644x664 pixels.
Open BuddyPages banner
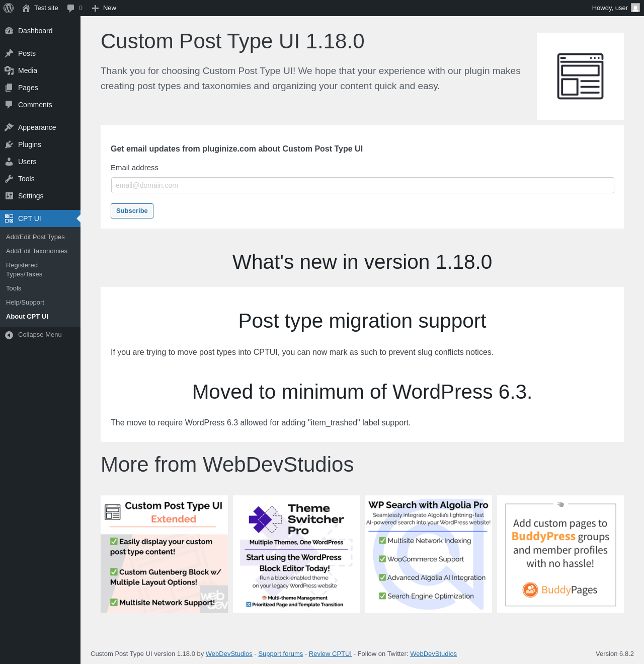pyautogui.click(x=560, y=554)
